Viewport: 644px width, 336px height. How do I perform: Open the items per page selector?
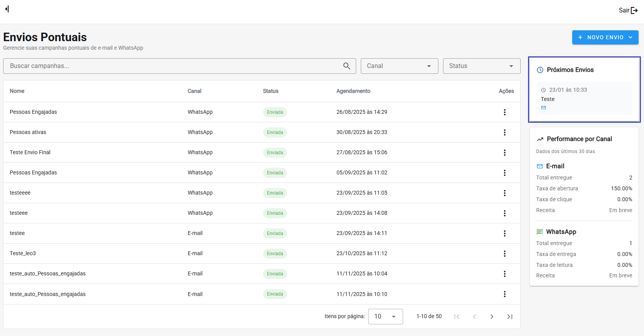tap(385, 317)
